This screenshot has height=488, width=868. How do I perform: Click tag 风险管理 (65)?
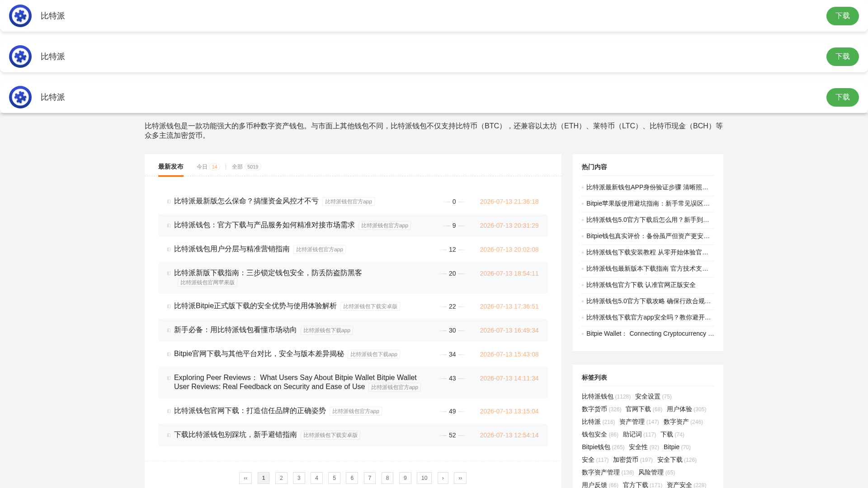[x=656, y=472]
